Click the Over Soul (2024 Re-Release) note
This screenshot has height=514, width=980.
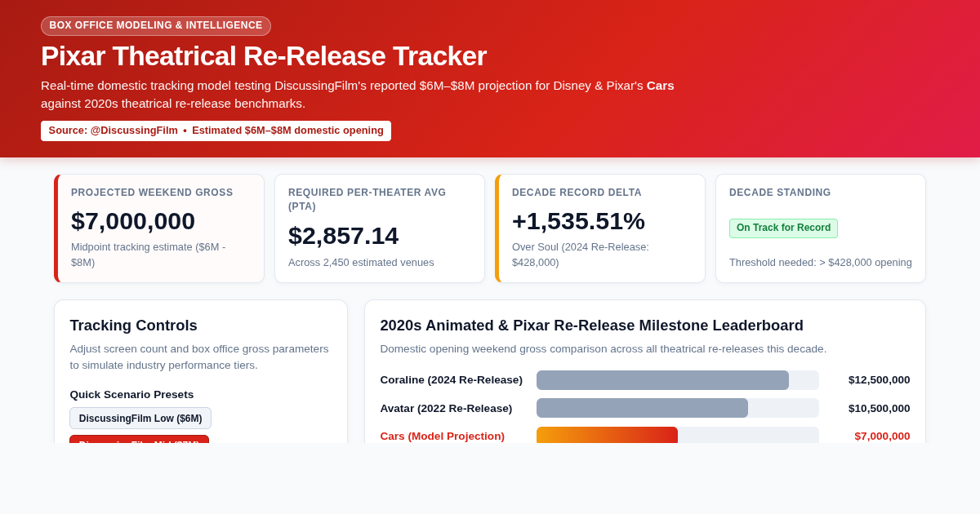(x=581, y=255)
